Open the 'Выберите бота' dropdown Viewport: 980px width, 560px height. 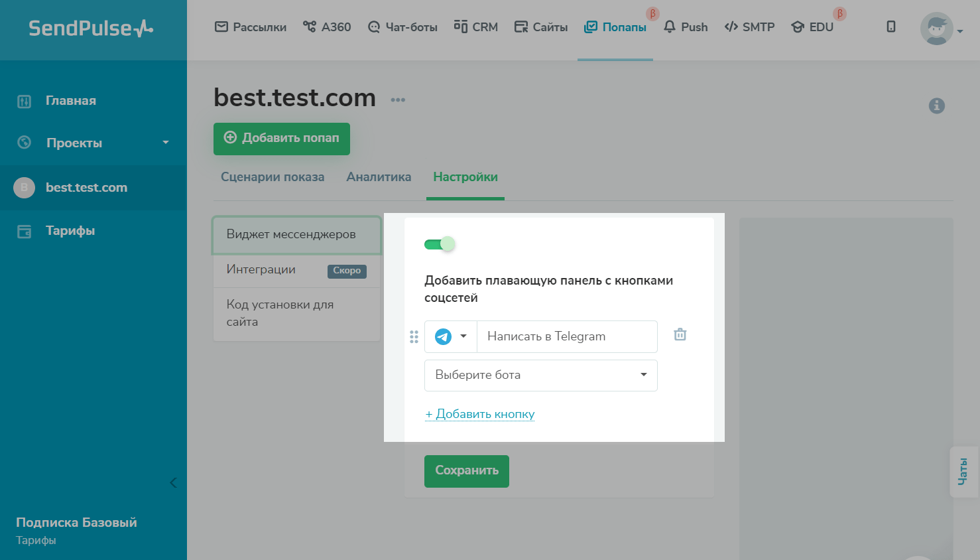(540, 376)
